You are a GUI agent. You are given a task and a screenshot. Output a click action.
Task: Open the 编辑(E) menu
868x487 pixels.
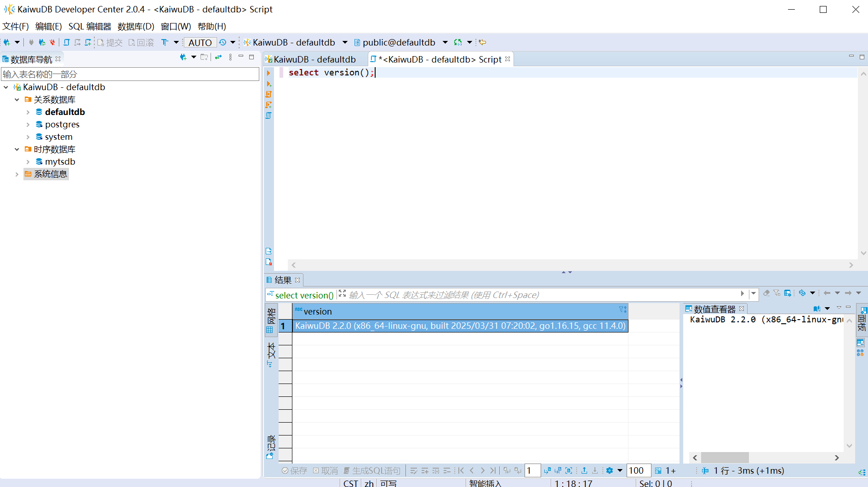click(48, 26)
